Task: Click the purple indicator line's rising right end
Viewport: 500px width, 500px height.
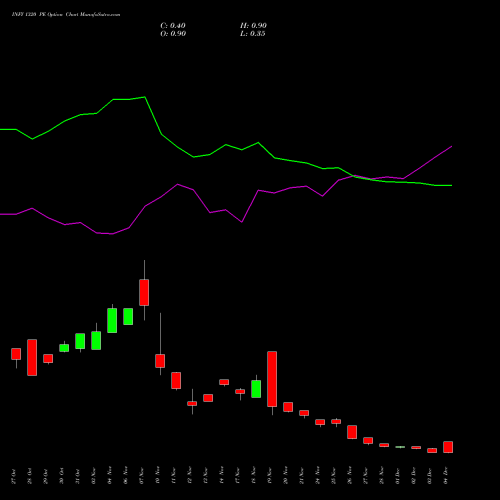Action: coord(451,146)
